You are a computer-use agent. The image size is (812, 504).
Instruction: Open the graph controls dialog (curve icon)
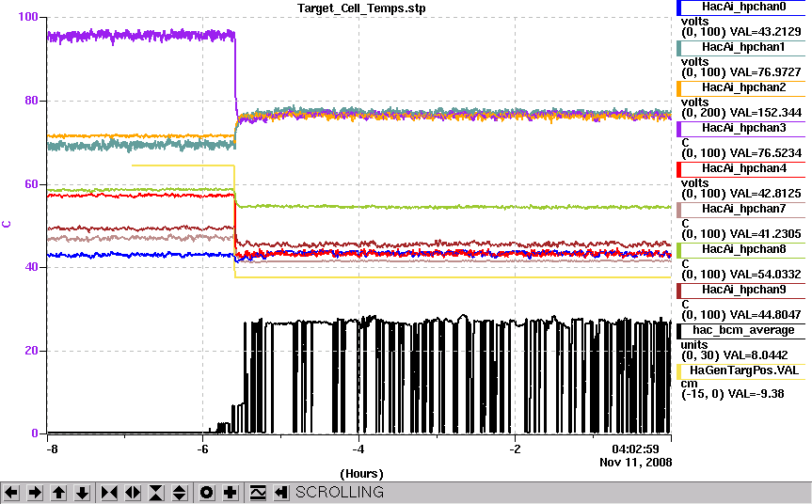(258, 492)
